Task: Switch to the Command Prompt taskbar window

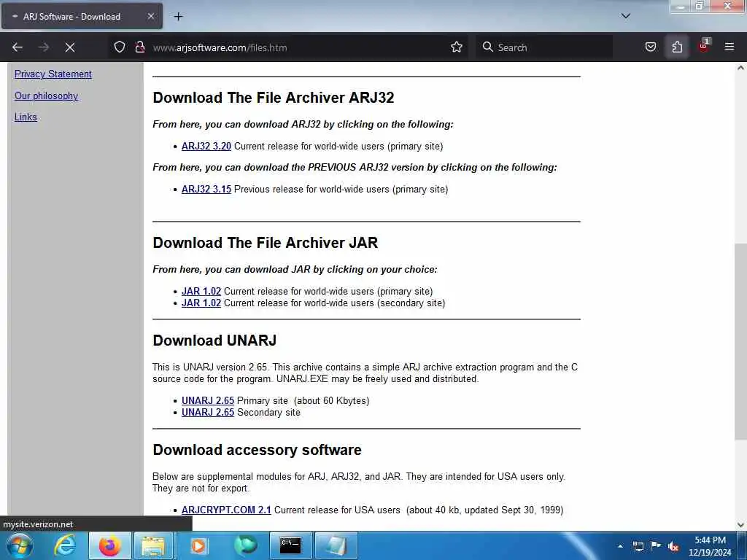Action: [x=290, y=545]
